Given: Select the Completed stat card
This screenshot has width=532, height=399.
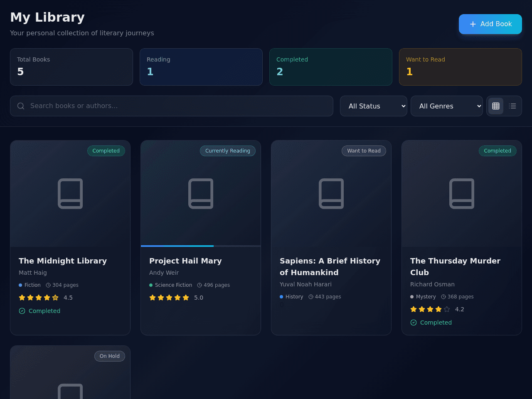Looking at the screenshot, I should pos(331,67).
